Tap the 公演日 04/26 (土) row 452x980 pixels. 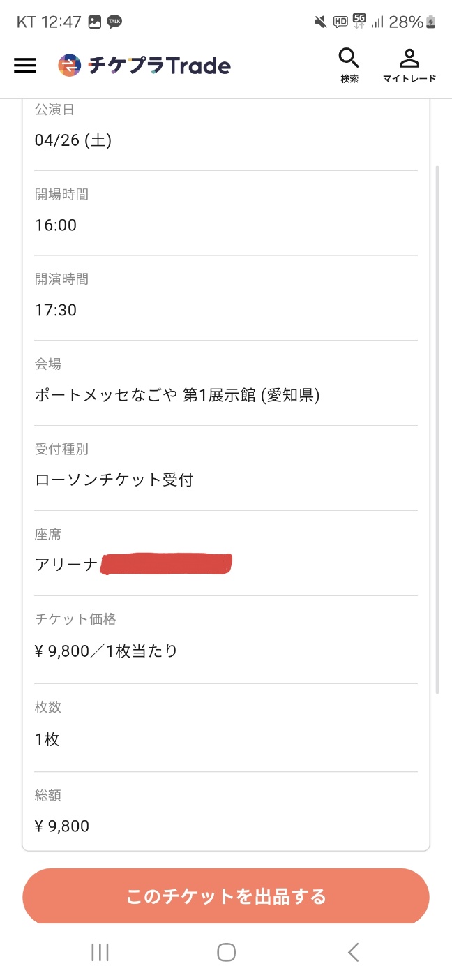[x=73, y=140]
